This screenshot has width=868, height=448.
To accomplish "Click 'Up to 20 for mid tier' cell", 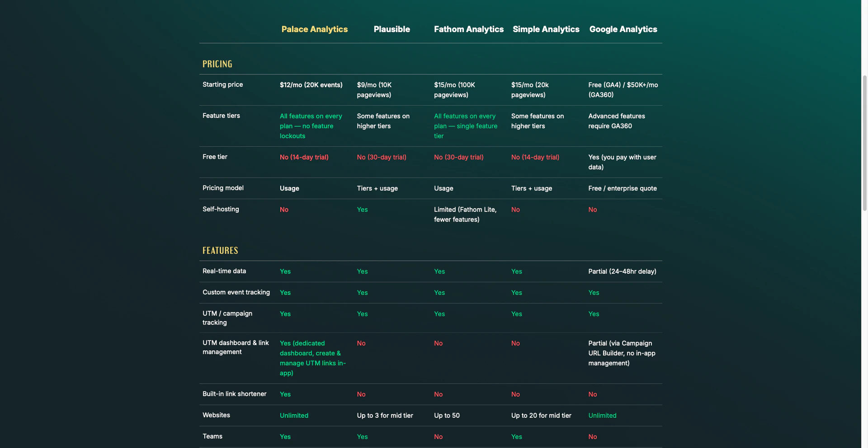I will point(541,415).
